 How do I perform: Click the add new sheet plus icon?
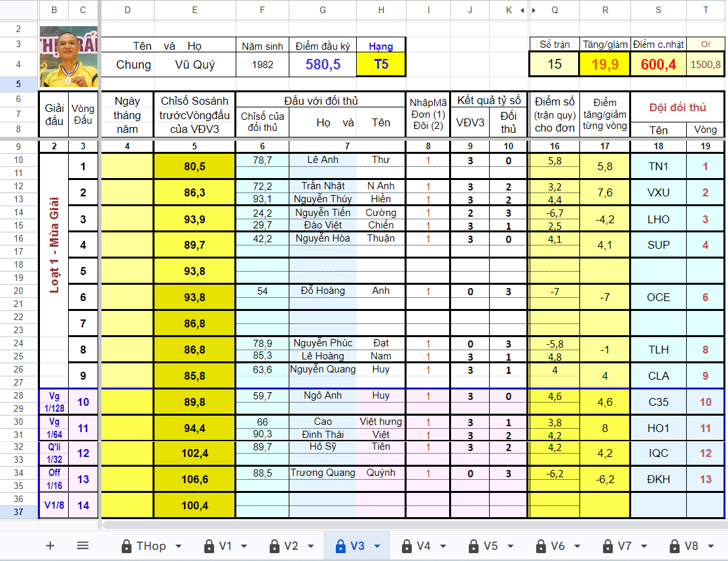tap(50, 545)
